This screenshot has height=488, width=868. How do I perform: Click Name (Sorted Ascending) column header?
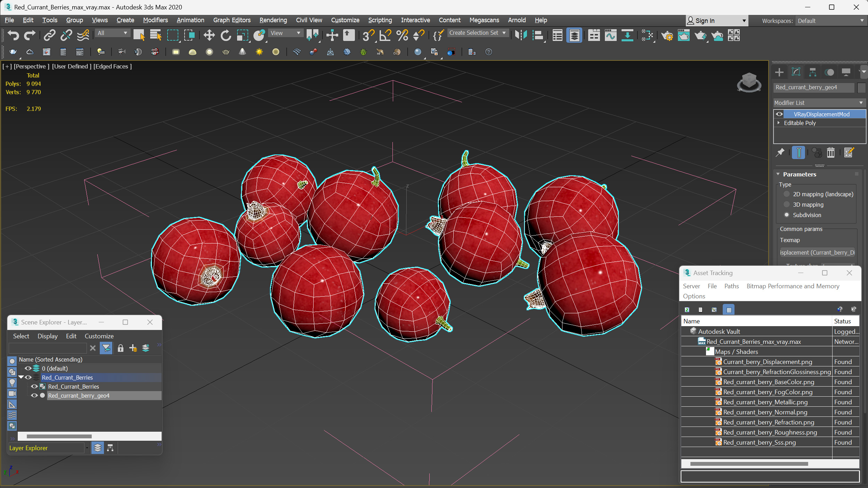point(90,359)
